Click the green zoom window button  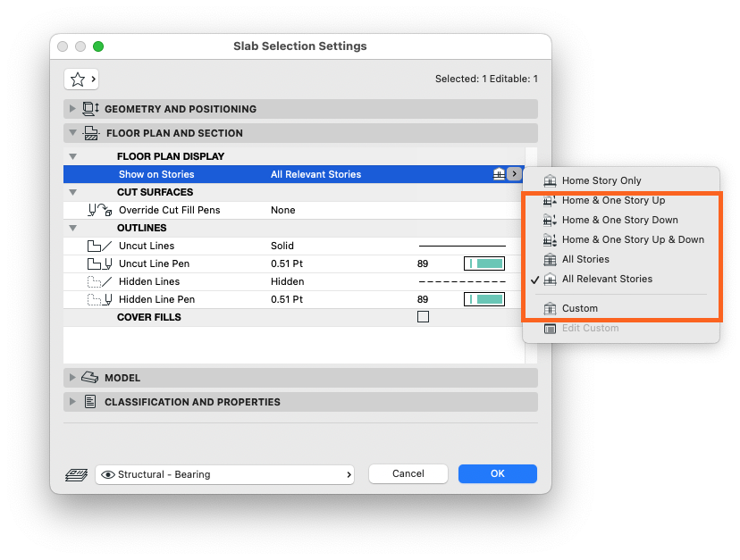[x=98, y=46]
